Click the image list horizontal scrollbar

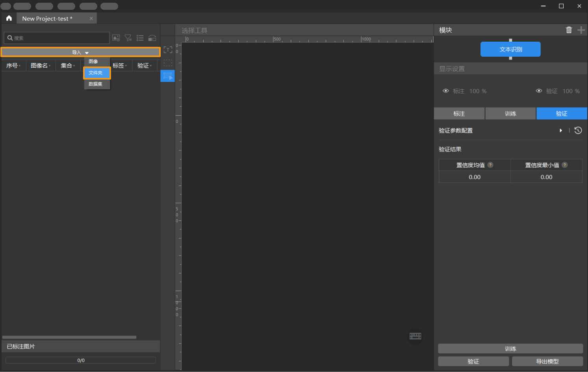click(x=69, y=337)
